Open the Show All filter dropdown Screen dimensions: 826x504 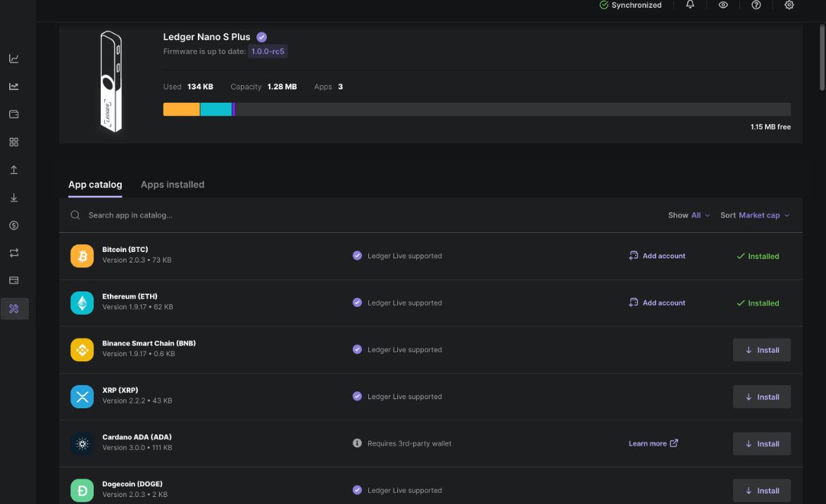pos(689,215)
